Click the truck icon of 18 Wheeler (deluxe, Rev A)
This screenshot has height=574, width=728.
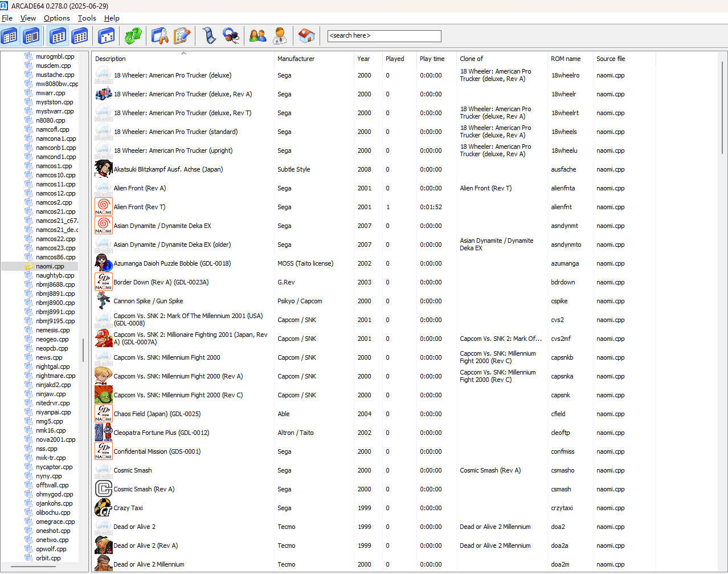(x=103, y=94)
